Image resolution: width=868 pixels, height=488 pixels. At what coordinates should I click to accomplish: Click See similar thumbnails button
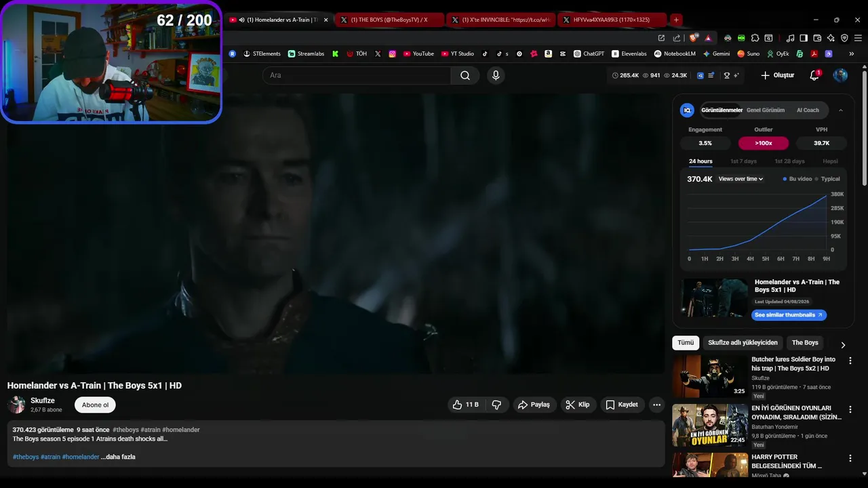[x=789, y=315]
